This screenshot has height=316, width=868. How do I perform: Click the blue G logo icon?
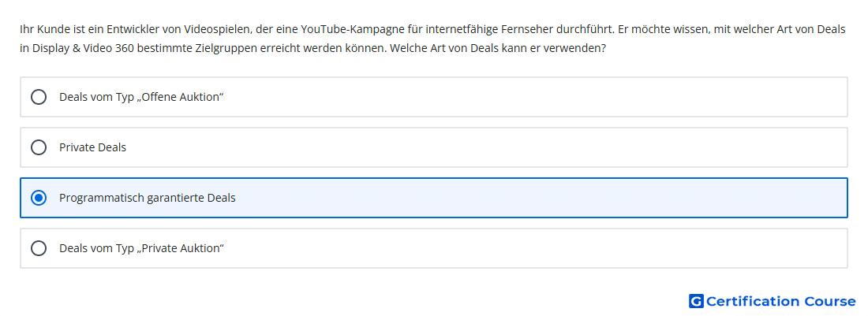[696, 301]
